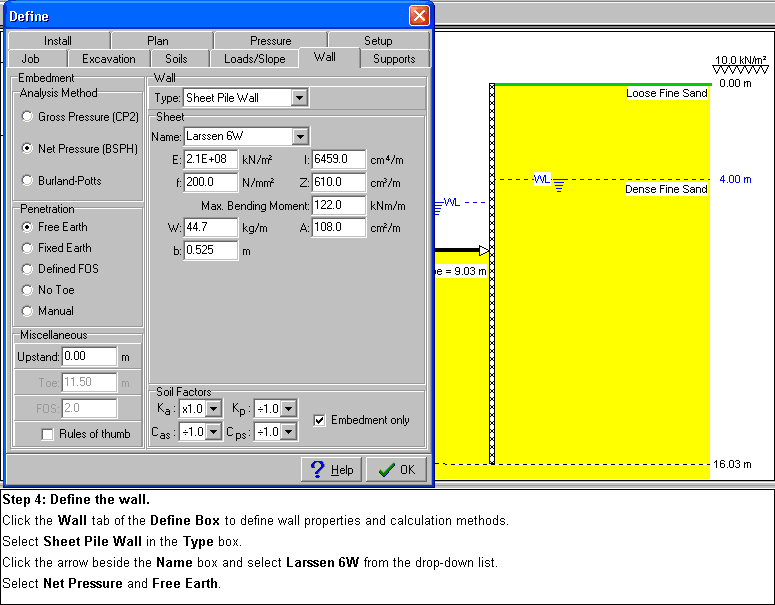Close the Define dialog window
The height and width of the screenshot is (605, 775).
coord(419,16)
